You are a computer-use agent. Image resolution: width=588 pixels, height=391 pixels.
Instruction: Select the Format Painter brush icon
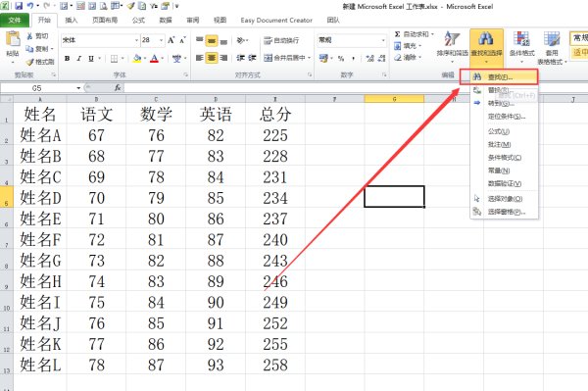coord(30,62)
